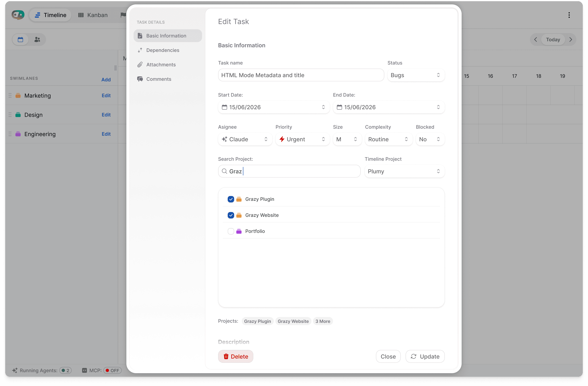Go to previous period arrow

[535, 39]
